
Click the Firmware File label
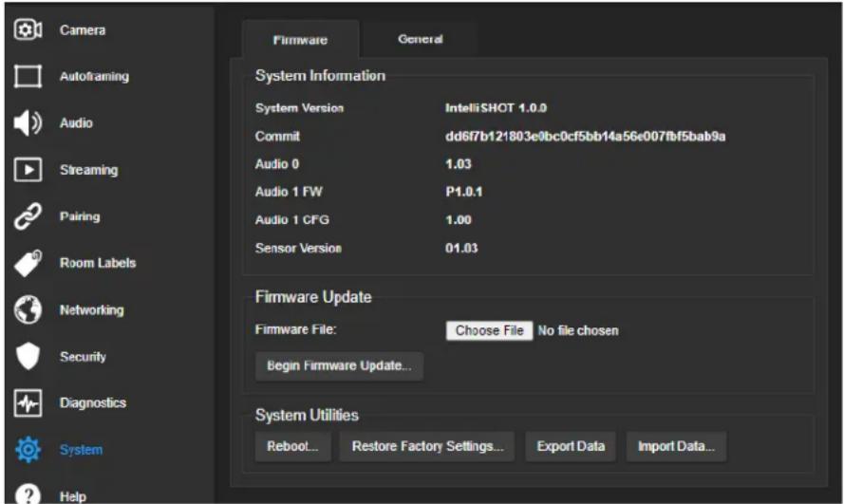(295, 329)
